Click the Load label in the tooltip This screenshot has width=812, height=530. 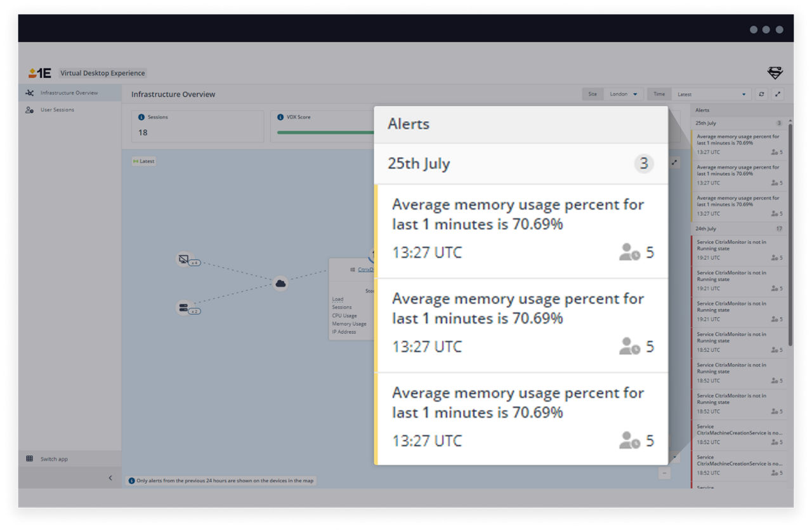tap(337, 299)
